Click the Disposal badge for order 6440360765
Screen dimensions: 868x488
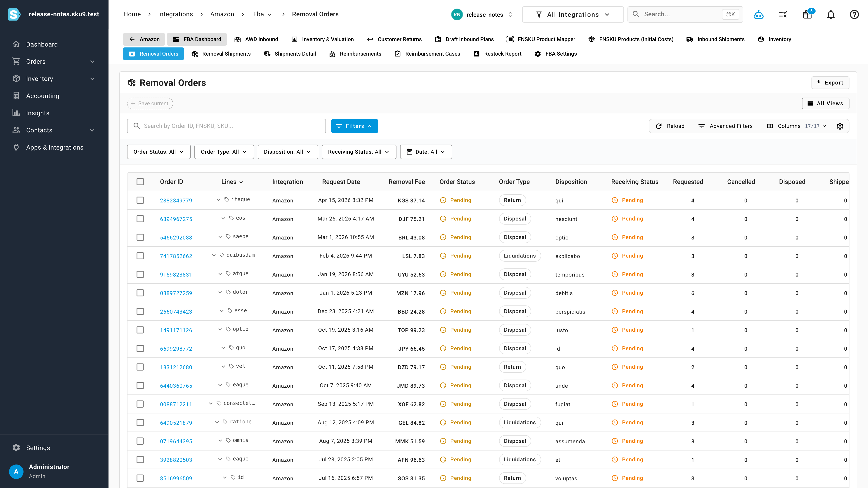pos(514,385)
